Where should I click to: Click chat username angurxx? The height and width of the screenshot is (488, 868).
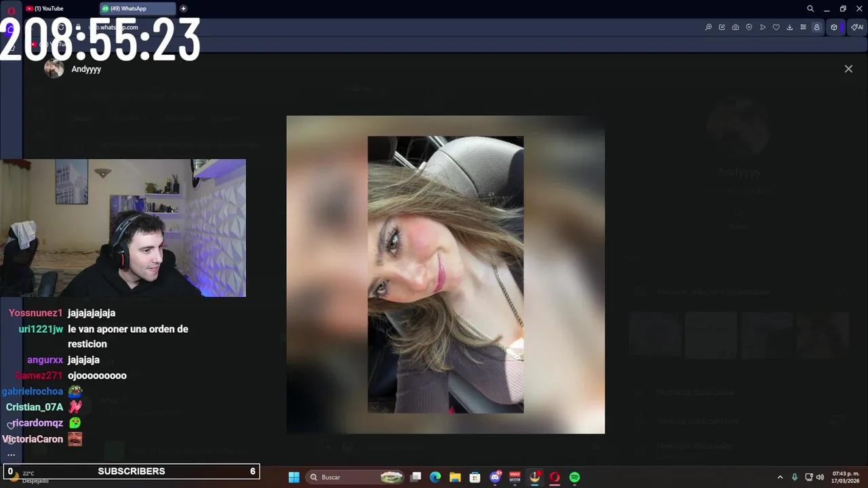coord(45,360)
